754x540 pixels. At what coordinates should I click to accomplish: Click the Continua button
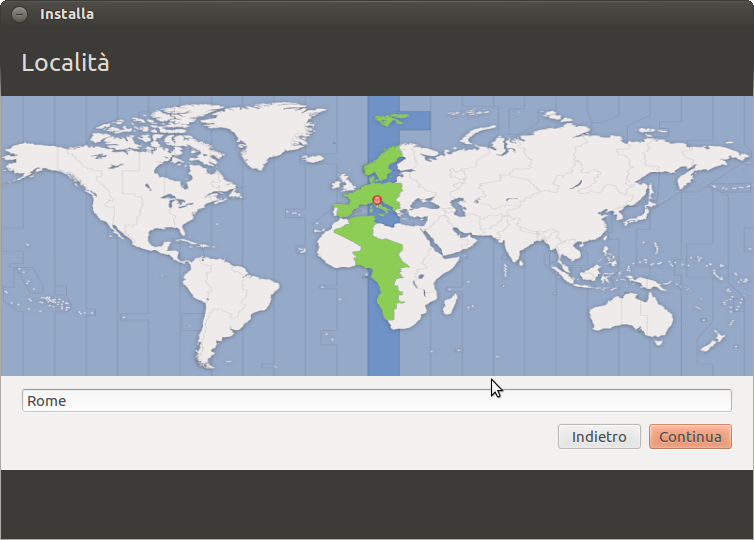(x=690, y=436)
